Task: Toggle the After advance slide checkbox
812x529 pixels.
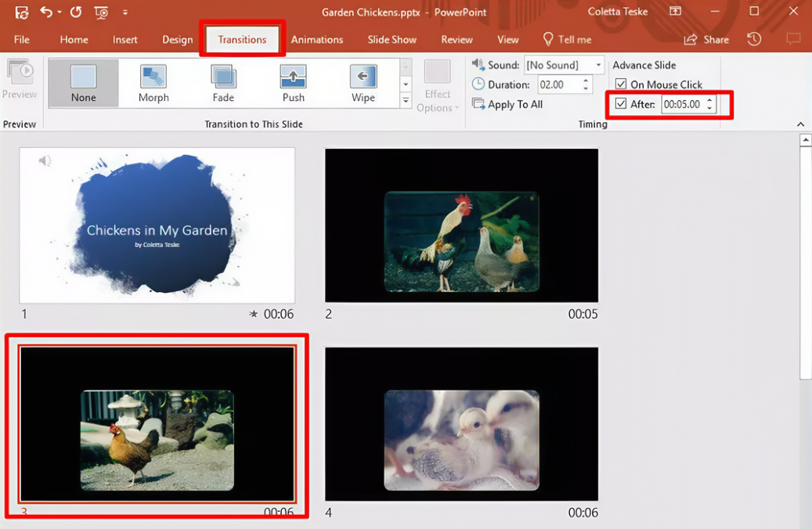Action: coord(621,103)
